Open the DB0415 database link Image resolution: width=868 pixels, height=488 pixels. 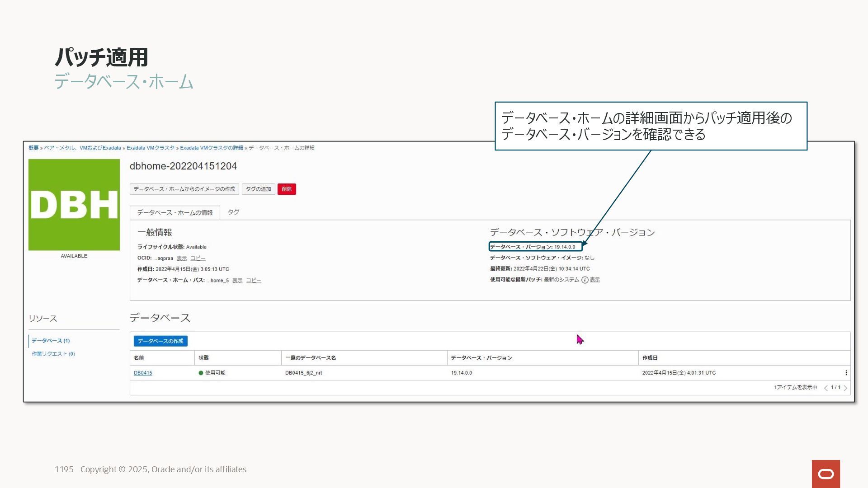pyautogui.click(x=143, y=373)
